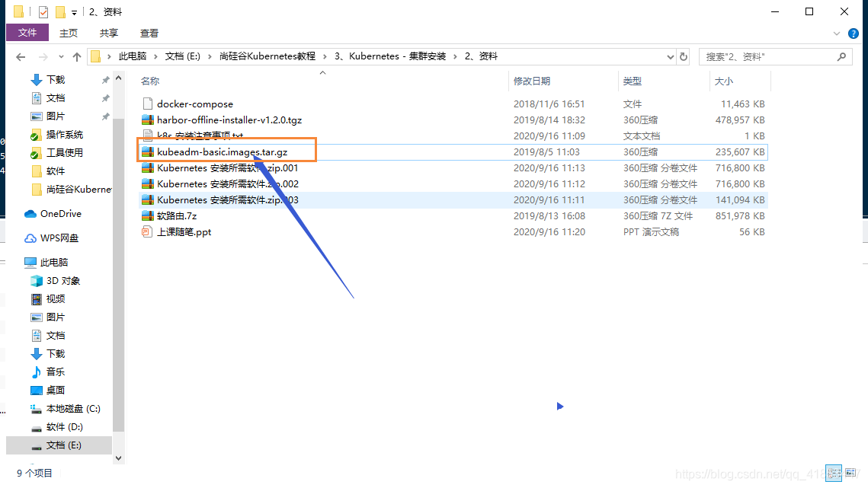
Task: Unpin 图片 from Quick Access
Action: pyautogui.click(x=107, y=116)
